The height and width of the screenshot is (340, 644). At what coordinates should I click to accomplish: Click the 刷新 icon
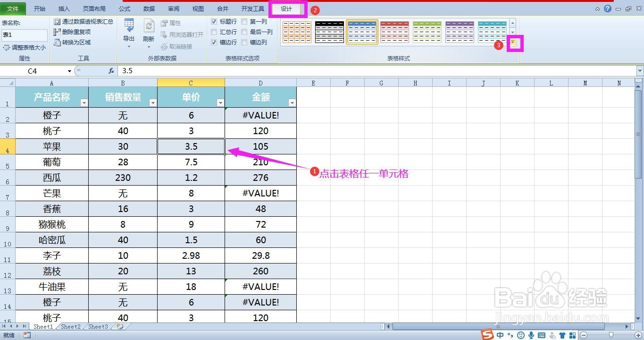148,29
